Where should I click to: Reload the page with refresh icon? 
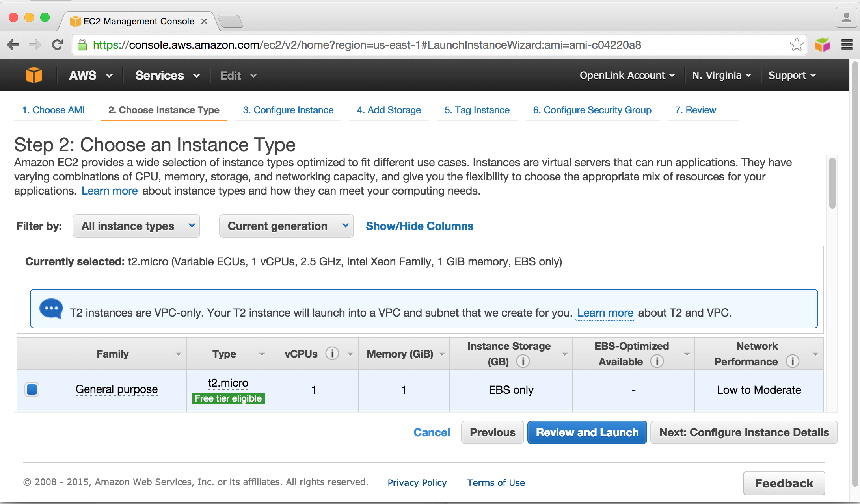click(x=58, y=45)
